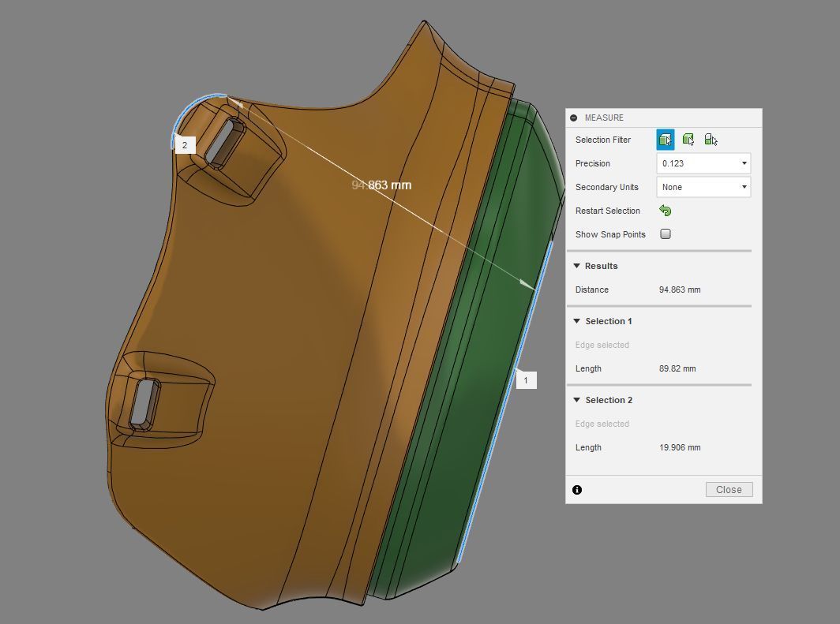The width and height of the screenshot is (840, 624).
Task: Collapse the Selection 2 section
Action: [x=577, y=400]
